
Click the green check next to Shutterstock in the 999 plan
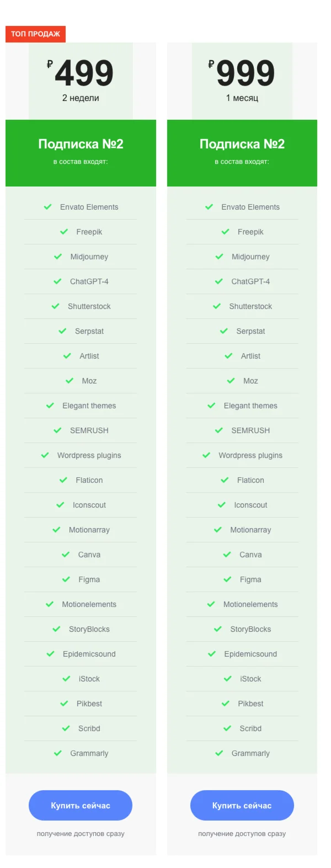coord(217,306)
